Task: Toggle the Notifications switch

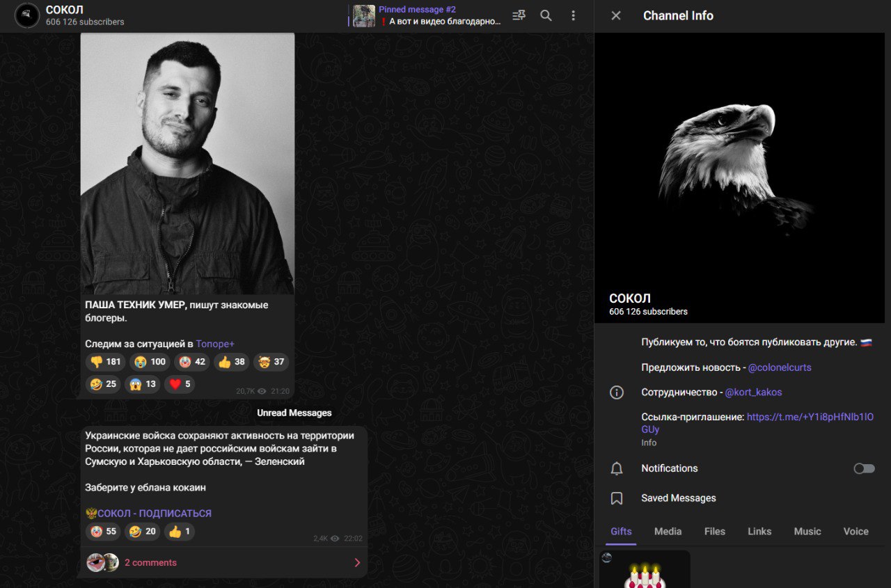Action: click(x=864, y=469)
